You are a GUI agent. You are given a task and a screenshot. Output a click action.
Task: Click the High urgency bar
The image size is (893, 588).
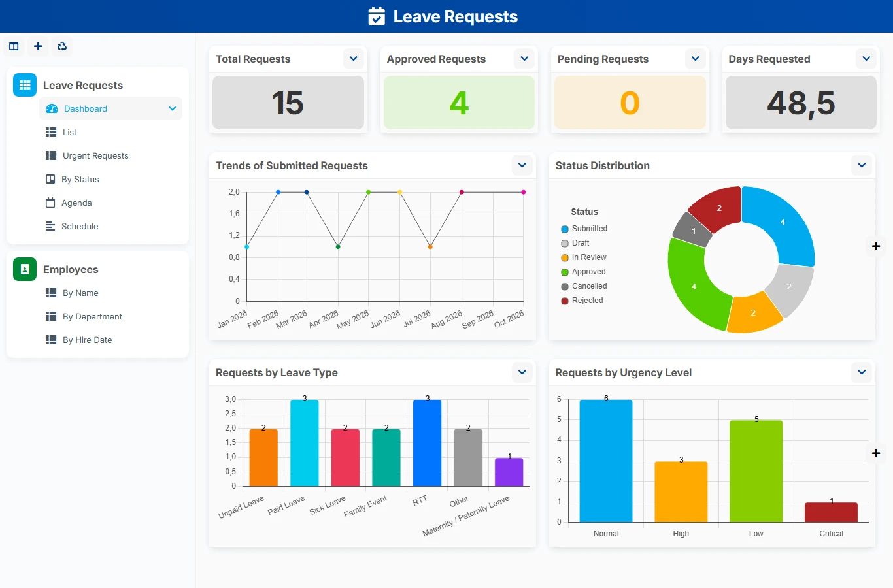pos(681,491)
